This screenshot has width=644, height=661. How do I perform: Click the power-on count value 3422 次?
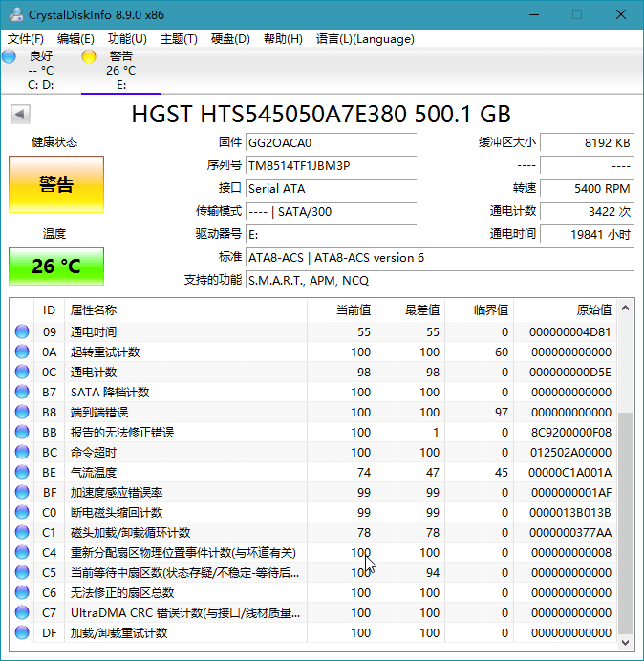(x=587, y=212)
